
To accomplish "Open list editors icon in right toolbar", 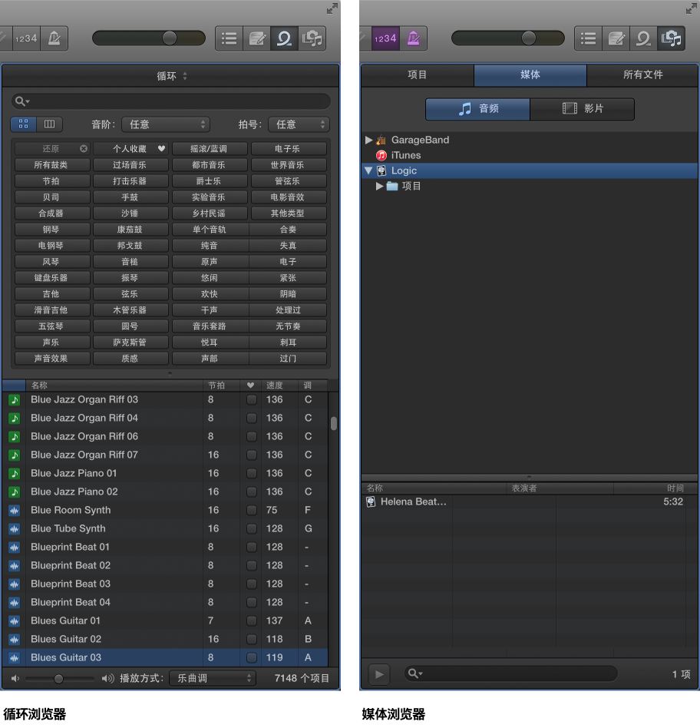I will tap(588, 38).
